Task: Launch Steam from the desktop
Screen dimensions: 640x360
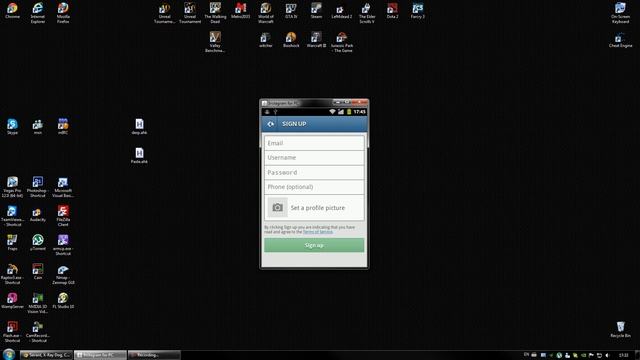Action: (x=316, y=11)
